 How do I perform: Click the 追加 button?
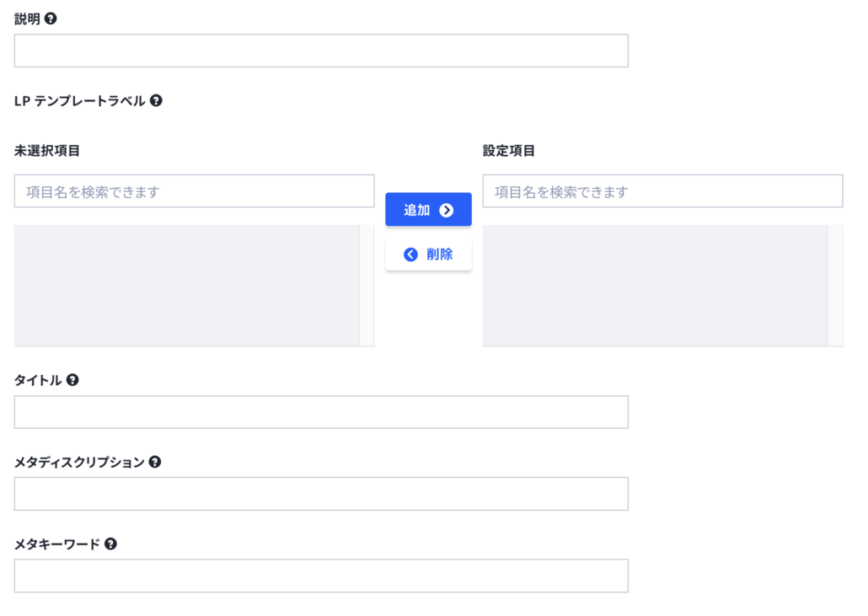[428, 210]
